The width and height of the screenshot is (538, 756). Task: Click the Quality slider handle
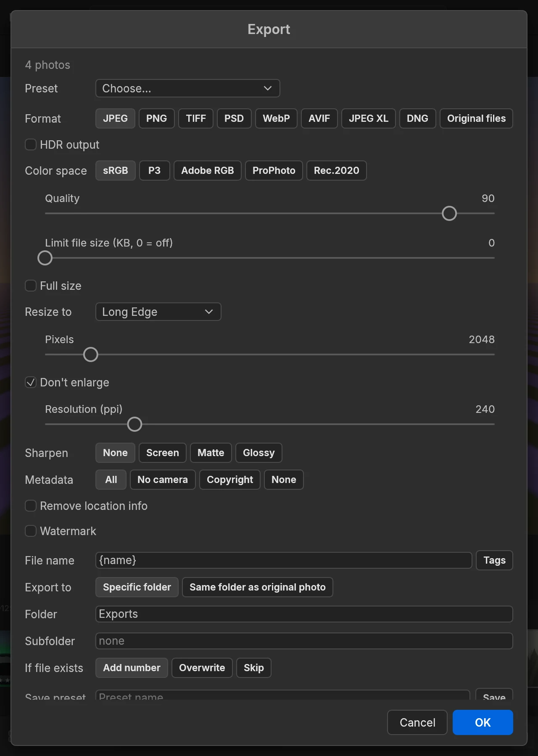(449, 213)
